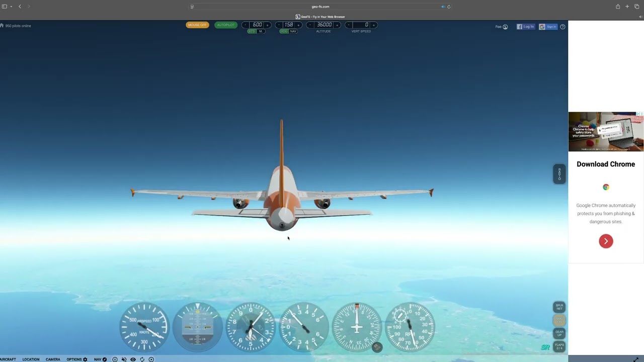Select Mach (M.) speed mode
644x362 pixels.
tap(261, 31)
